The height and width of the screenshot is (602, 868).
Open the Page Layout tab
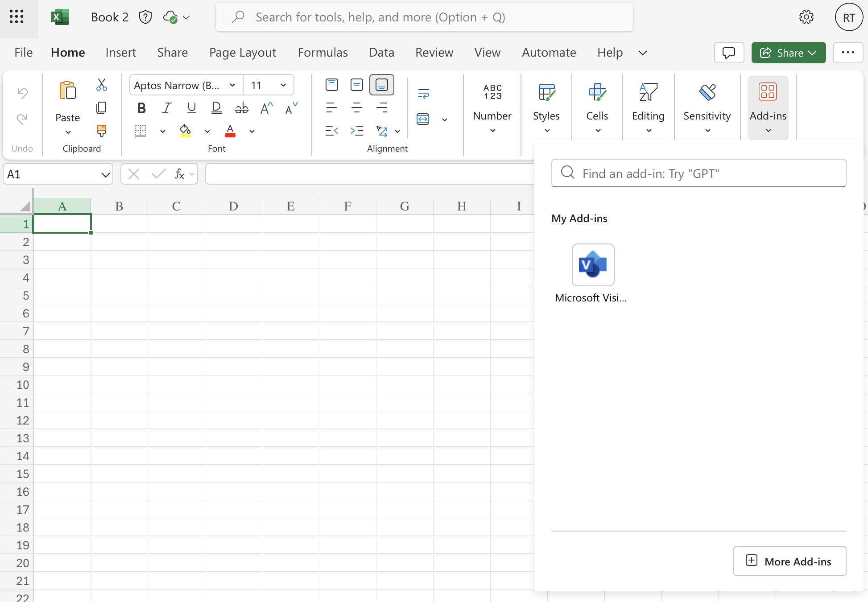click(x=242, y=53)
